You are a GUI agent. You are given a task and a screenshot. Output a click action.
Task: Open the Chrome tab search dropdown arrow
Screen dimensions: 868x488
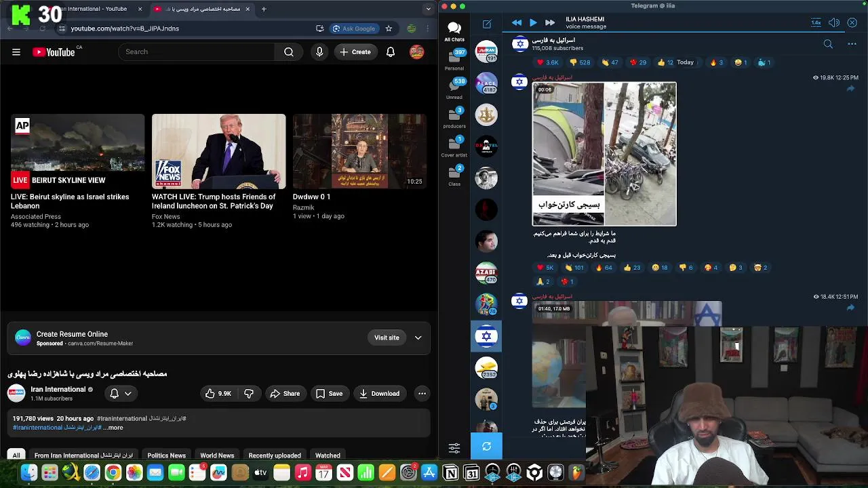tap(428, 9)
